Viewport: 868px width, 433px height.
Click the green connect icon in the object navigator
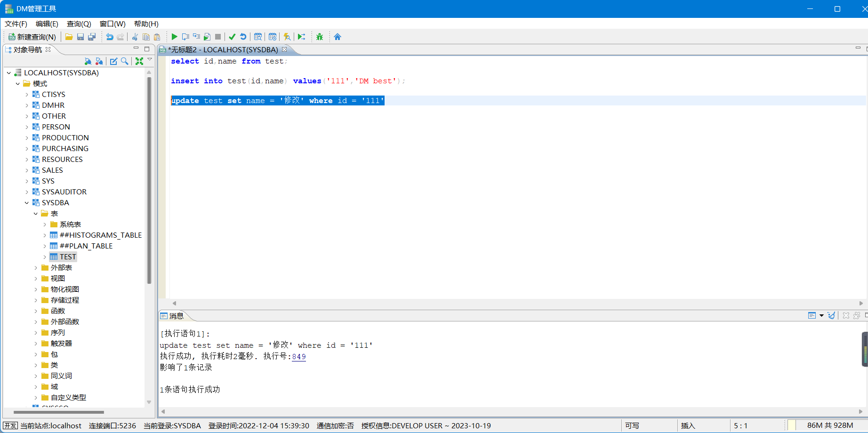pyautogui.click(x=88, y=61)
